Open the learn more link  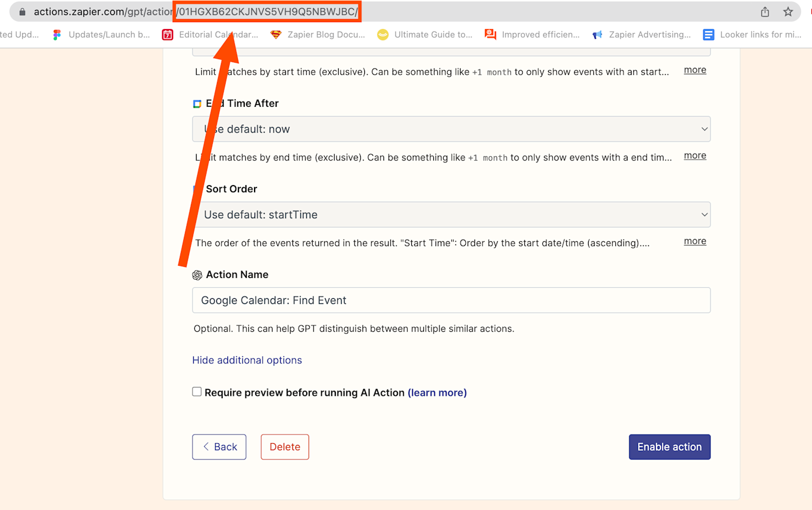pos(437,393)
